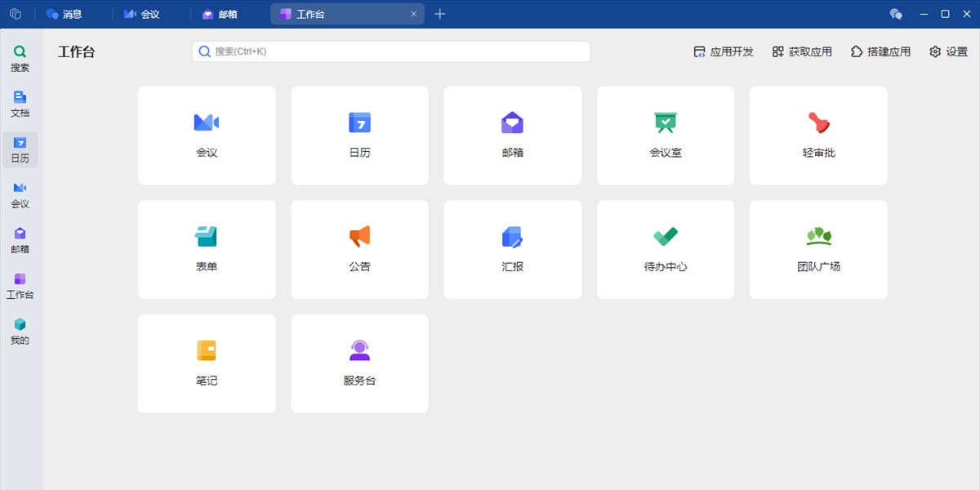This screenshot has height=490, width=980.
Task: Switch to the 邮箱 mailbox tab
Action: [x=220, y=14]
